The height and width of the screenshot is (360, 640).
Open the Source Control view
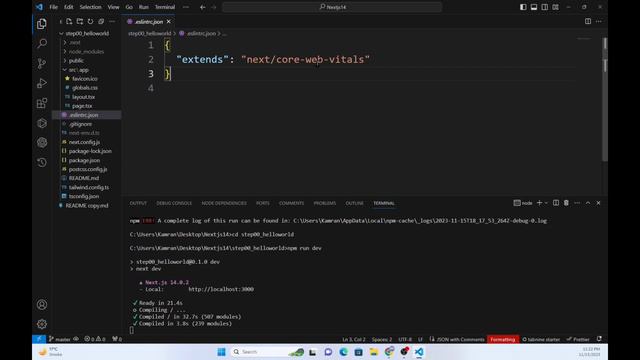[x=42, y=63]
